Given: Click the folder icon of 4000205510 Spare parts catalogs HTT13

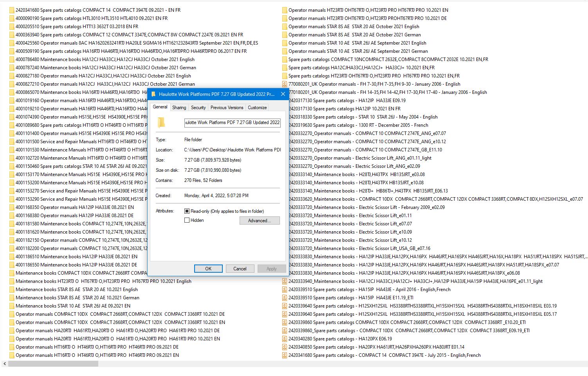Looking at the screenshot, I should click(x=12, y=27).
